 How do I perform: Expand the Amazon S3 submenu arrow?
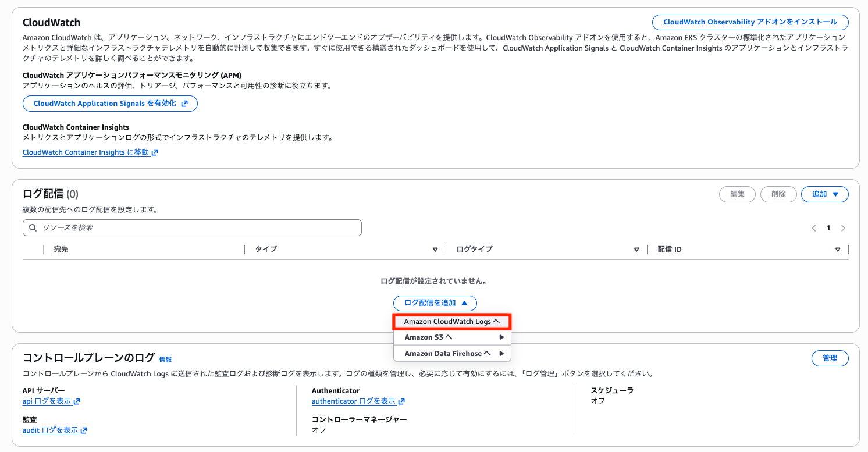501,337
